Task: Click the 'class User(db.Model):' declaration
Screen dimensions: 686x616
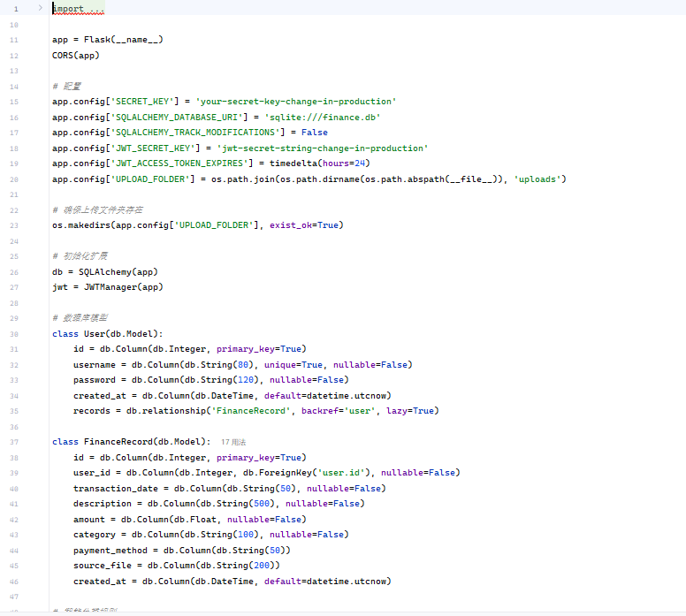Action: pos(108,334)
